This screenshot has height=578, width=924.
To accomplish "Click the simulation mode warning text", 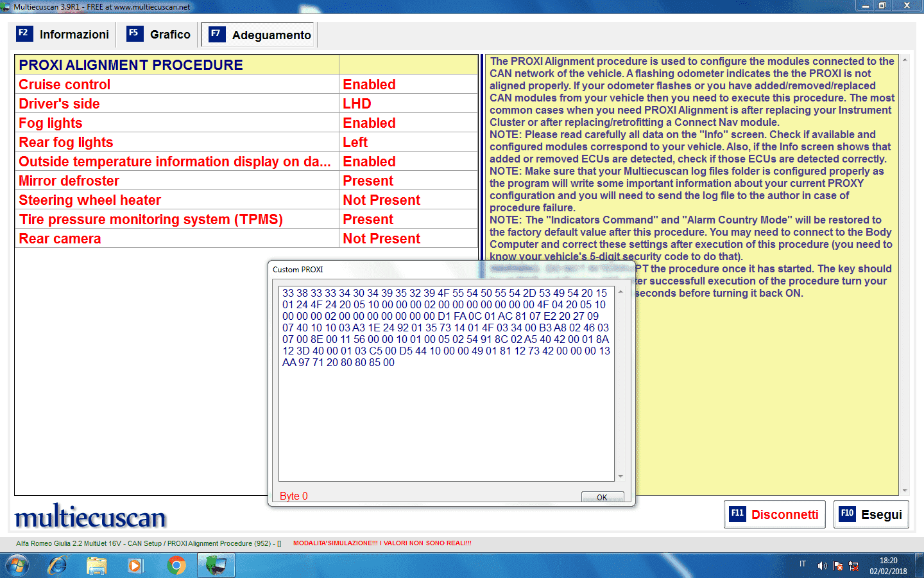I will pos(382,543).
